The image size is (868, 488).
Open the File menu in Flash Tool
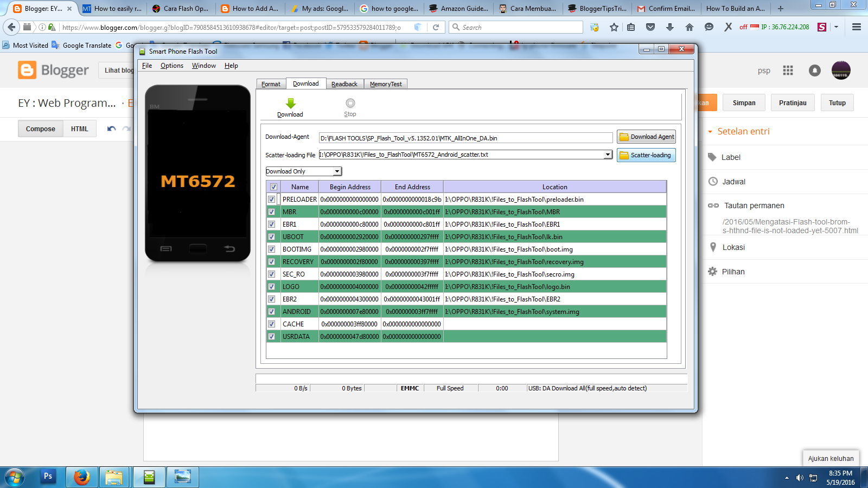coord(147,66)
